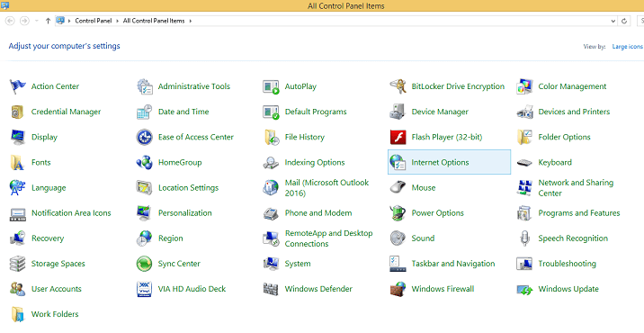Open the Credential Manager safe icon
Viewport: 644px width, 333px height.
coord(18,112)
